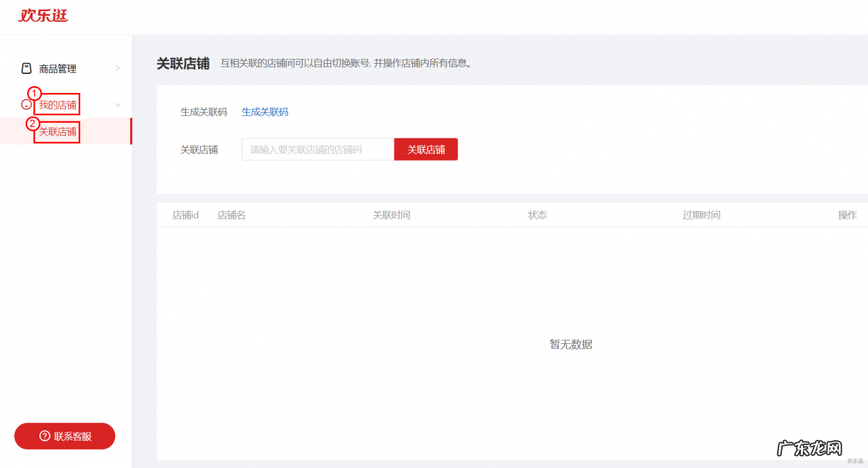
Task: Select 关联店铺 in the sidebar submenu
Action: pos(56,131)
